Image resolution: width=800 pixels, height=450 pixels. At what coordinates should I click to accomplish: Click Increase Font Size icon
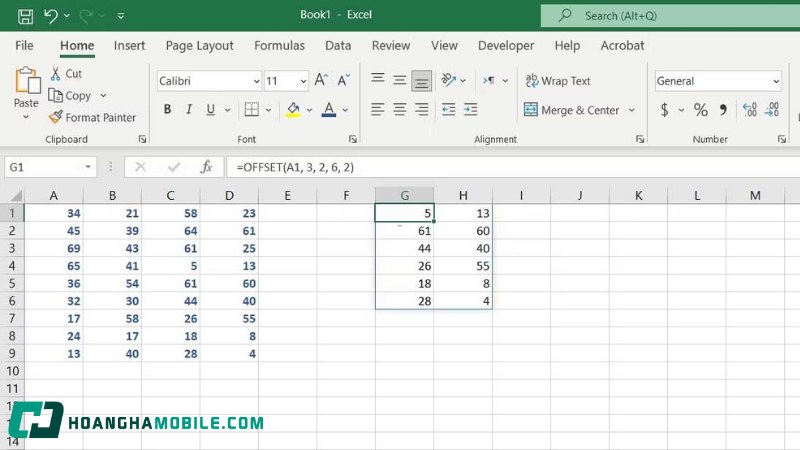(x=321, y=81)
